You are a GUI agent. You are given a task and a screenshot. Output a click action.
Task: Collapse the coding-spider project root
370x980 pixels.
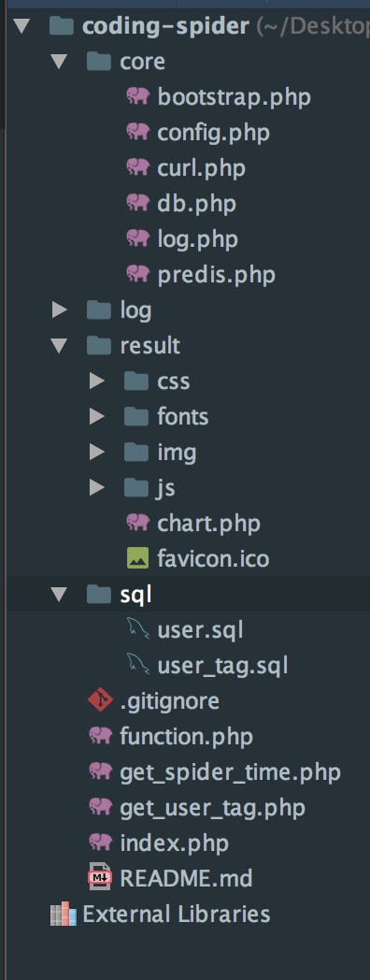[x=21, y=26]
